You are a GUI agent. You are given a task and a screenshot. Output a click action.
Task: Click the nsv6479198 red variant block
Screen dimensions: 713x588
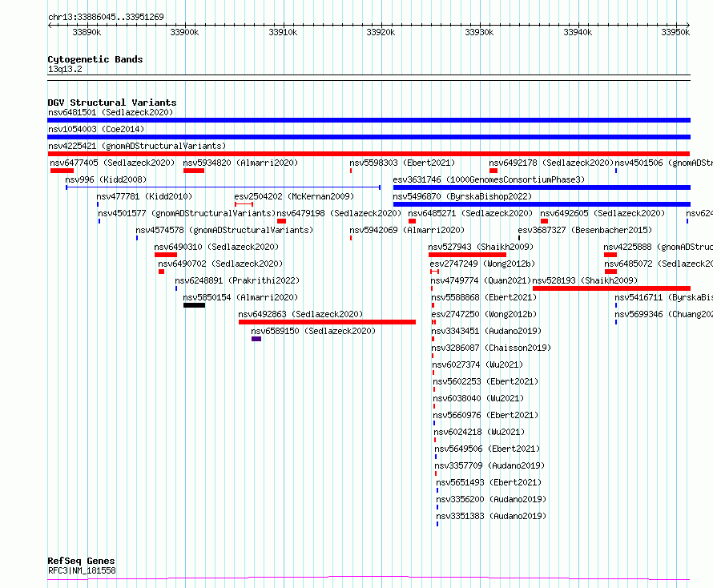click(281, 221)
